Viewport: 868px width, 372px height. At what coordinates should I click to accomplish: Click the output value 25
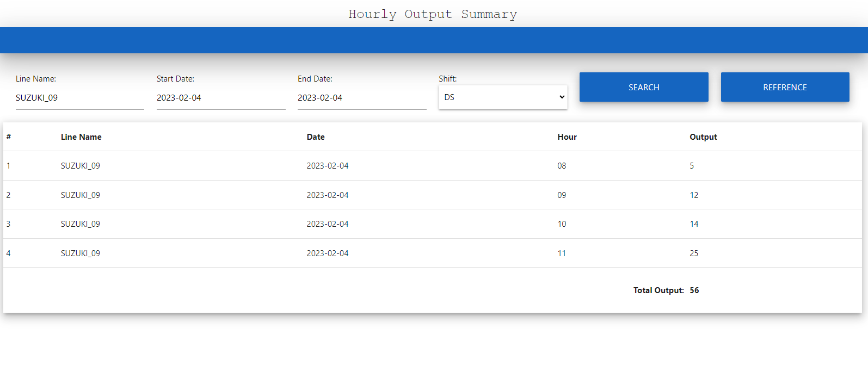(694, 253)
